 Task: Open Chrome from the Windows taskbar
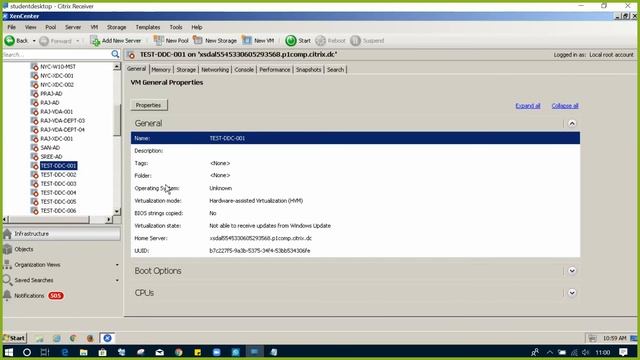(179, 352)
